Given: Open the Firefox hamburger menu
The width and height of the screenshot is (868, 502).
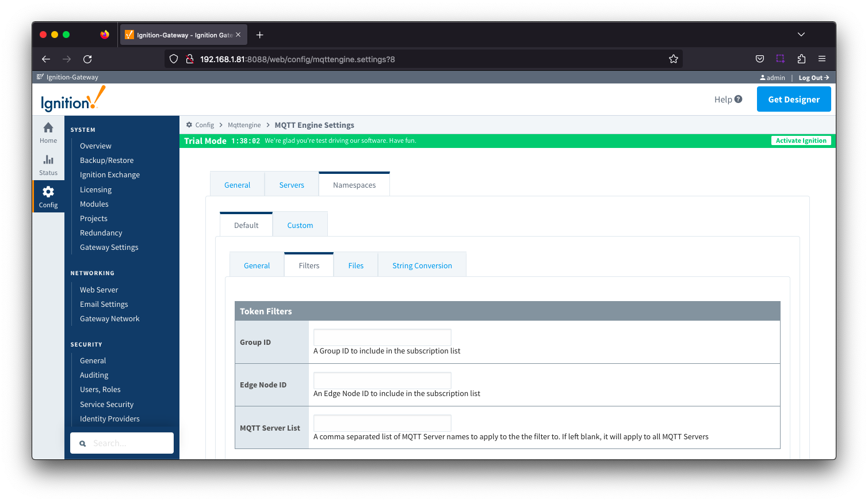Looking at the screenshot, I should coord(822,59).
